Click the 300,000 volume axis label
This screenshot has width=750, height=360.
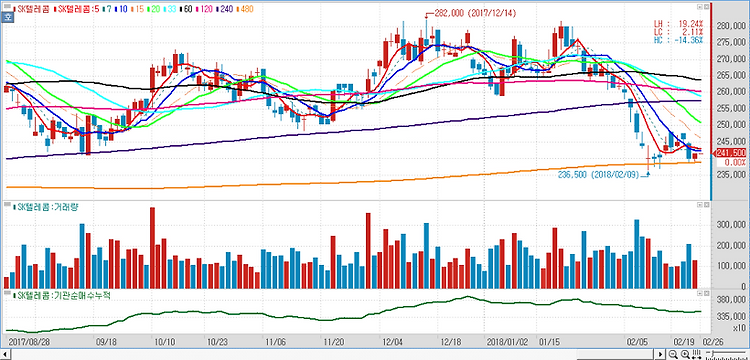tap(731, 225)
